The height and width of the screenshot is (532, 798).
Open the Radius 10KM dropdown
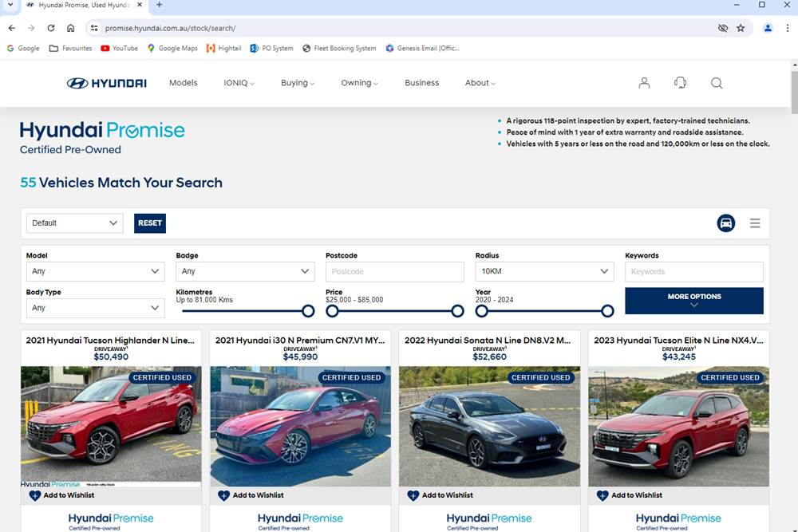(543, 271)
